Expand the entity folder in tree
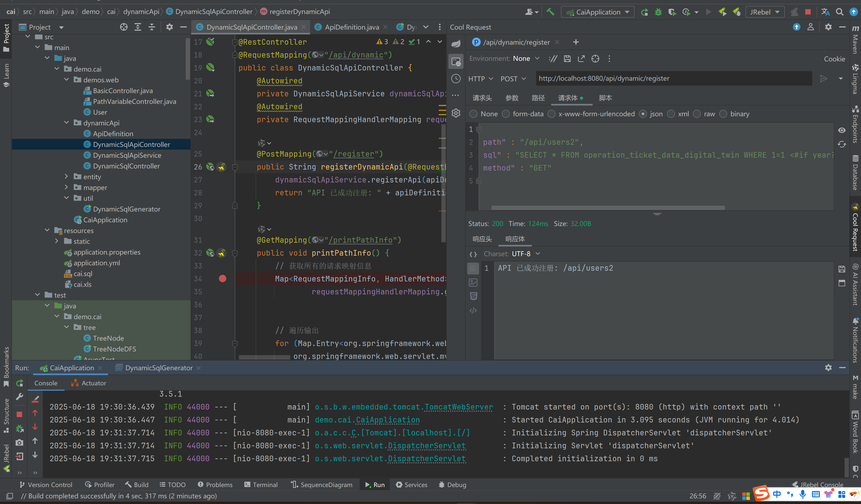This screenshot has height=504, width=861. point(66,177)
